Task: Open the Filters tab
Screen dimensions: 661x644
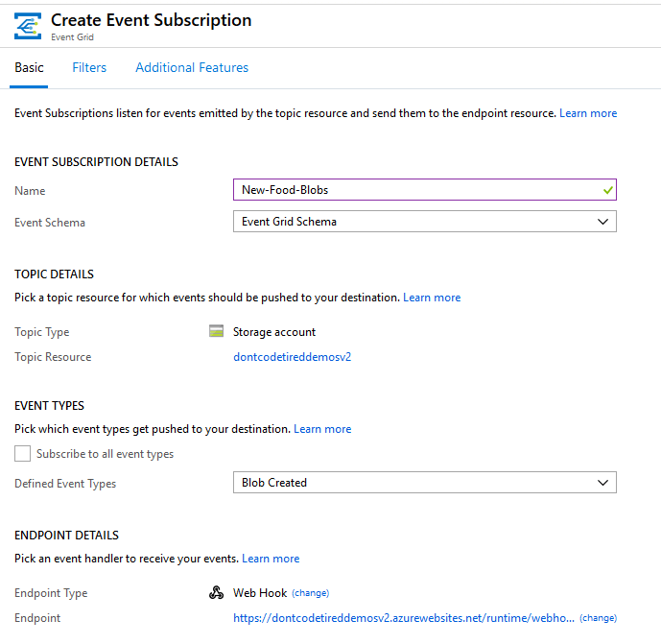Action: click(x=89, y=67)
